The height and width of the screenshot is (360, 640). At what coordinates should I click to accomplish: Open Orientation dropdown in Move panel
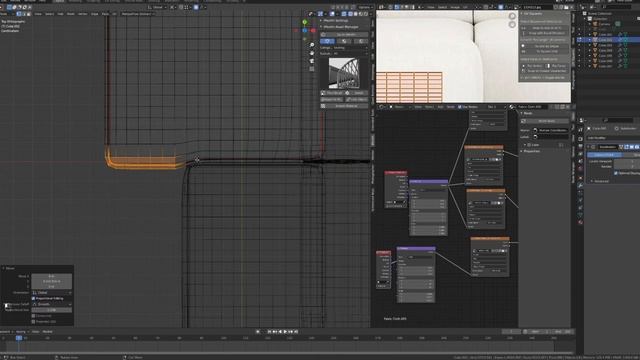[x=52, y=293]
